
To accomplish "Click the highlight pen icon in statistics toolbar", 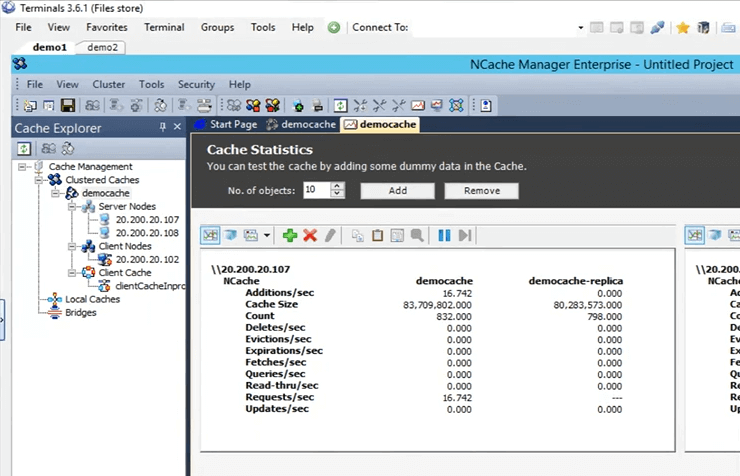I will coord(330,235).
